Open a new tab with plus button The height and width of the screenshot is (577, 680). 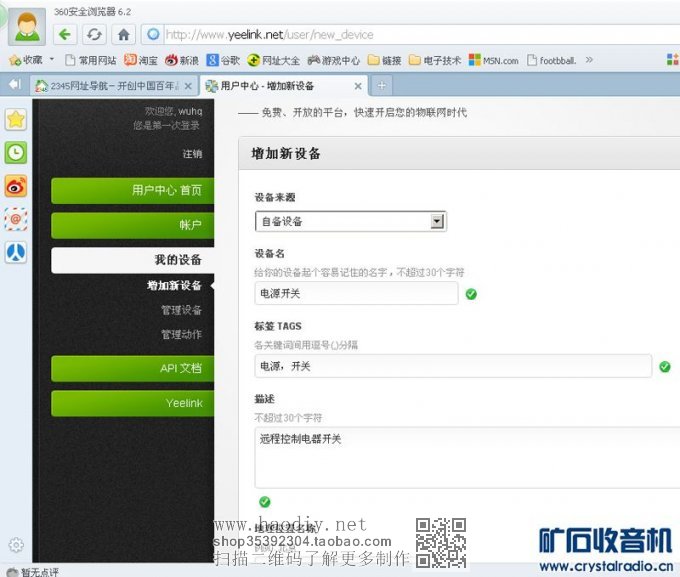382,85
